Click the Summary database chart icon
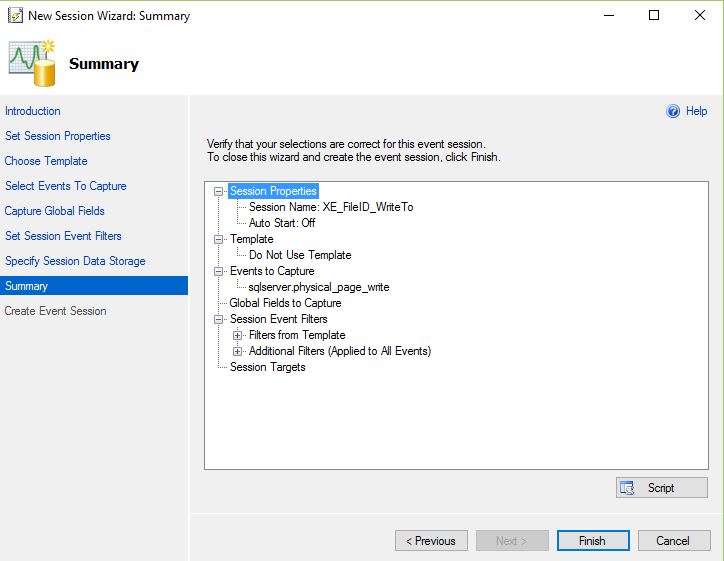Viewport: 724px width, 561px height. 31,63
